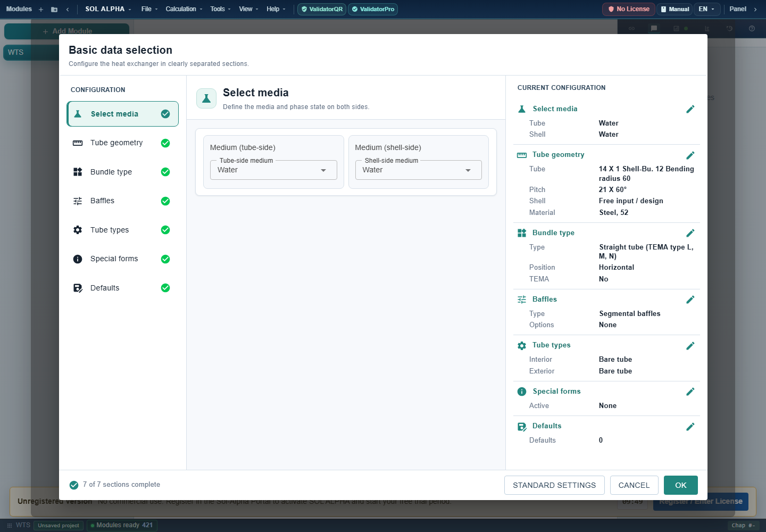The height and width of the screenshot is (532, 766).
Task: Edit the Baffles configuration pencil
Action: point(690,300)
